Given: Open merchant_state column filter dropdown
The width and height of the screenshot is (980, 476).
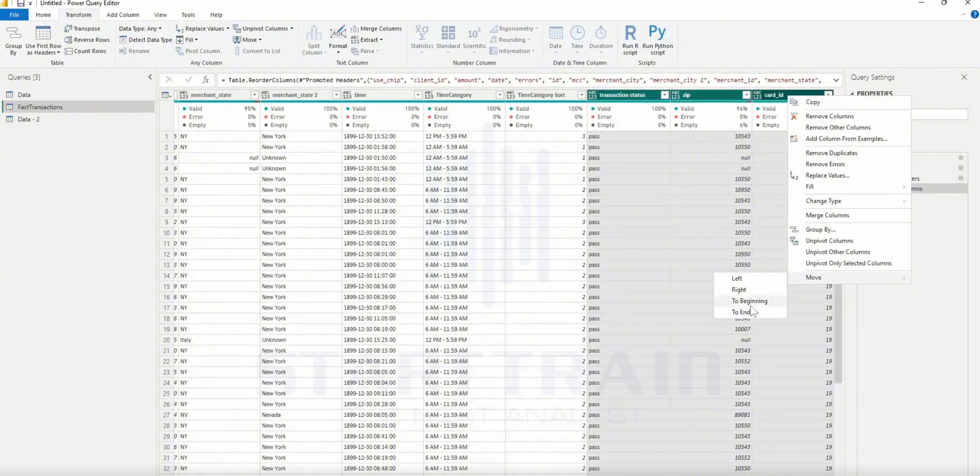Looking at the screenshot, I should [254, 95].
